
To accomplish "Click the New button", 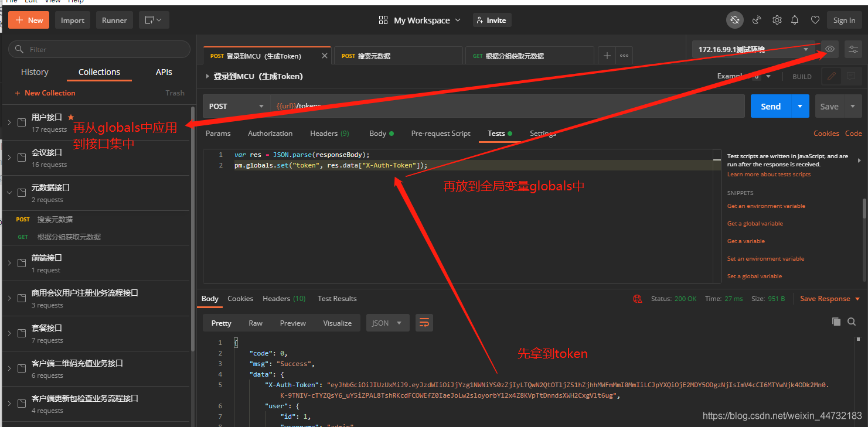I will (x=29, y=20).
